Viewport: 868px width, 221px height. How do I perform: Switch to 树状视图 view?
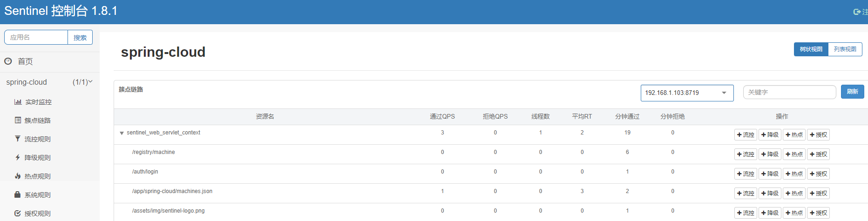click(x=811, y=49)
